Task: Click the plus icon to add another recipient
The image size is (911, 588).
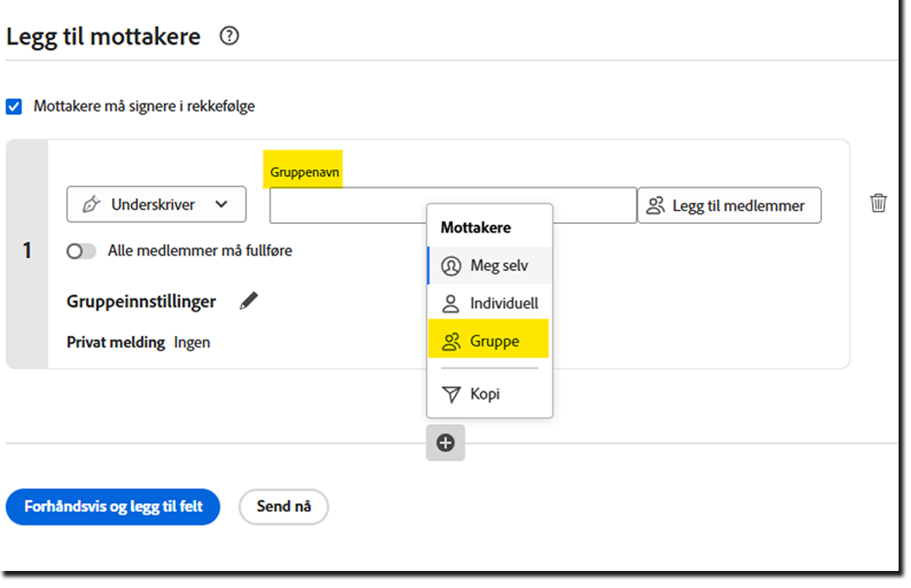Action: [445, 442]
